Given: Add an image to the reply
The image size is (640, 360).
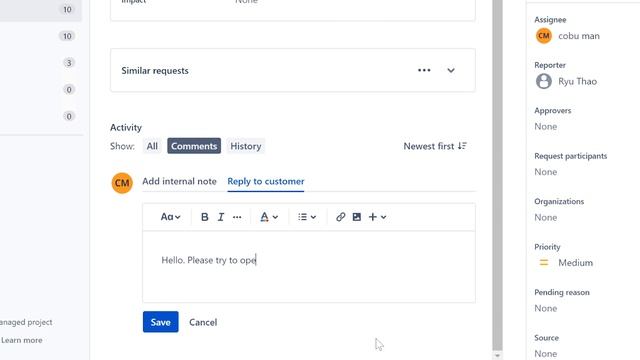Looking at the screenshot, I should (x=357, y=217).
